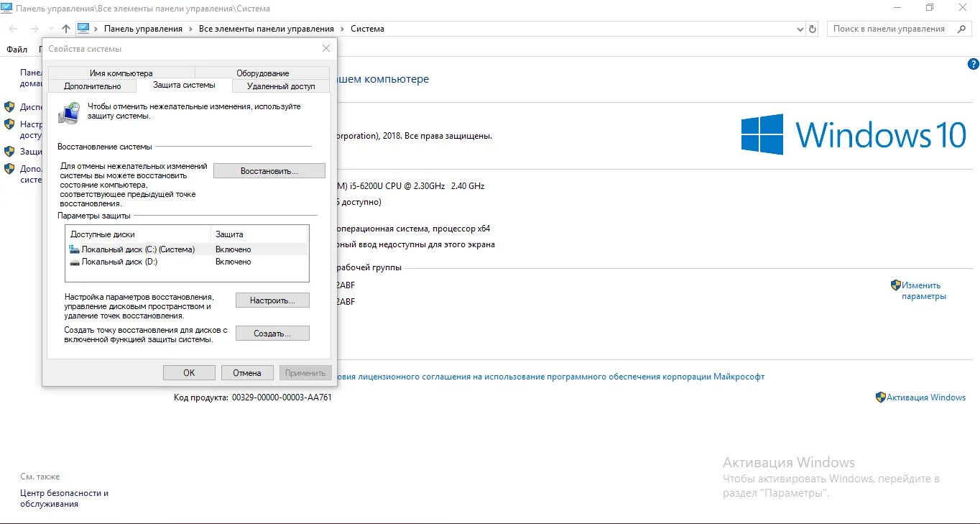Refresh the Control Panel address bar
Viewport: 980px width, 524px height.
813,29
